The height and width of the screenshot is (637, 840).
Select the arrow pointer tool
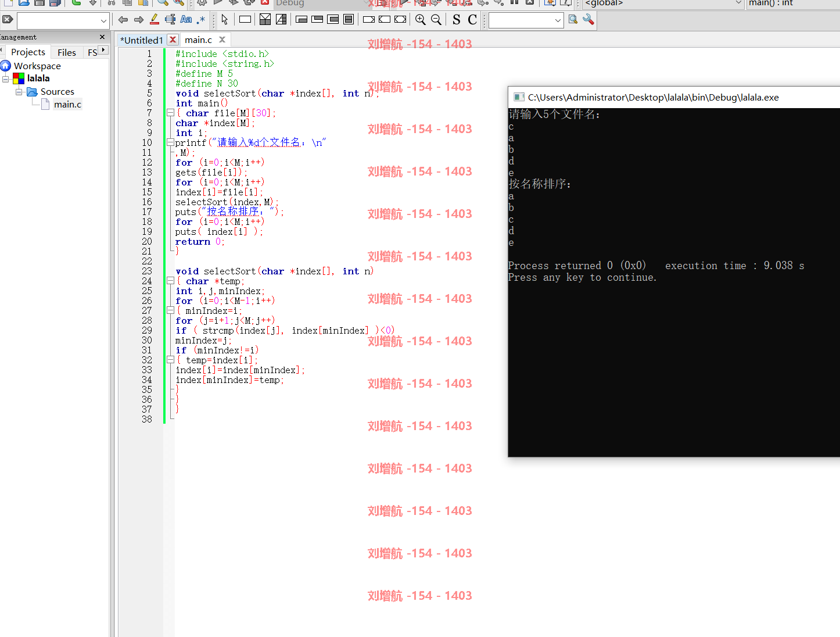225,20
